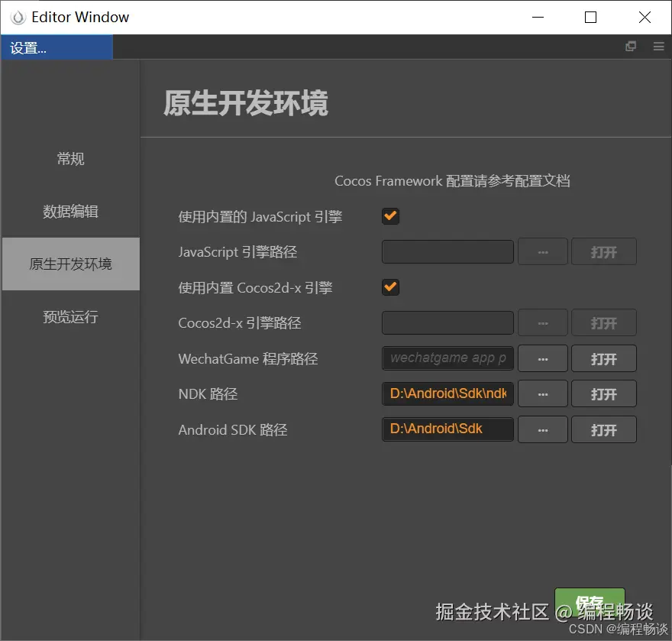Click the browse "..." icon for NDK 路径
The image size is (672, 641).
(x=542, y=393)
